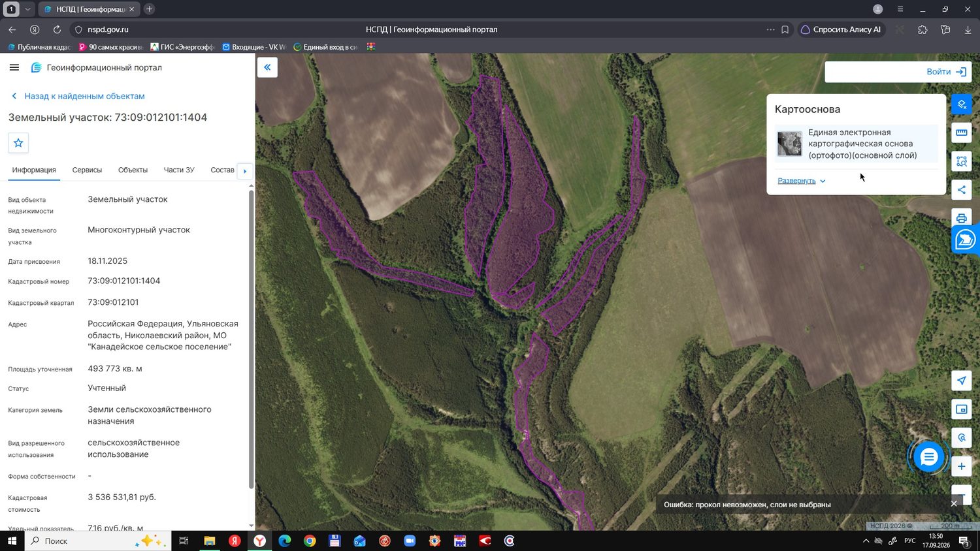Open the browser extensions icon
Viewport: 980px width, 551px height.
(x=923, y=29)
